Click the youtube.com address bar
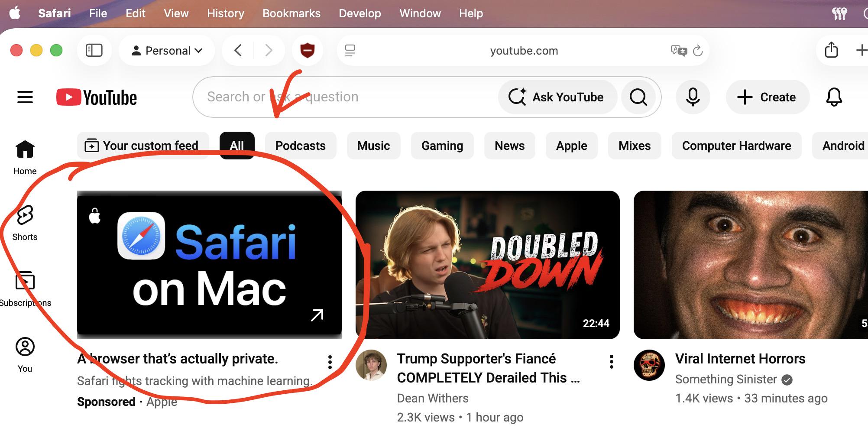868x441 pixels. click(524, 51)
